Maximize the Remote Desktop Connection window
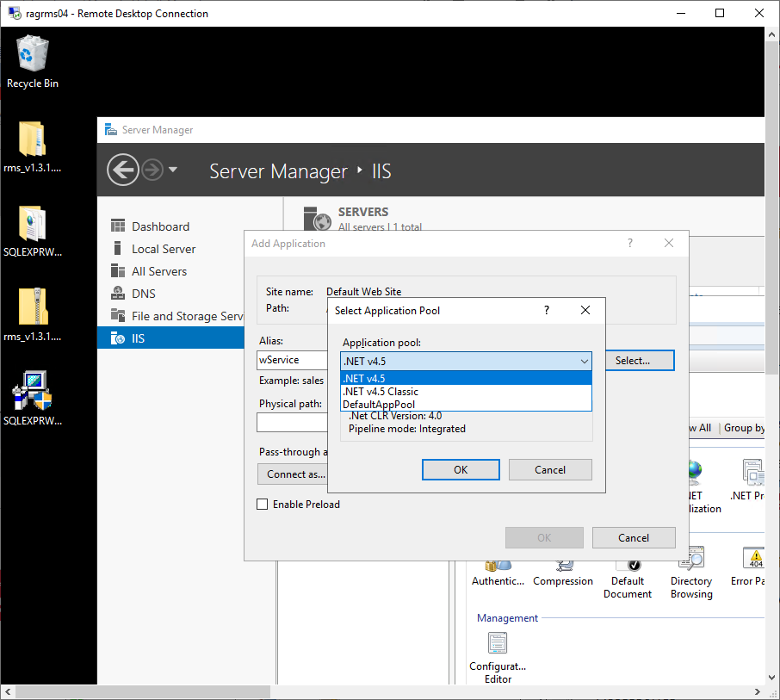Image resolution: width=780 pixels, height=700 pixels. (x=720, y=13)
